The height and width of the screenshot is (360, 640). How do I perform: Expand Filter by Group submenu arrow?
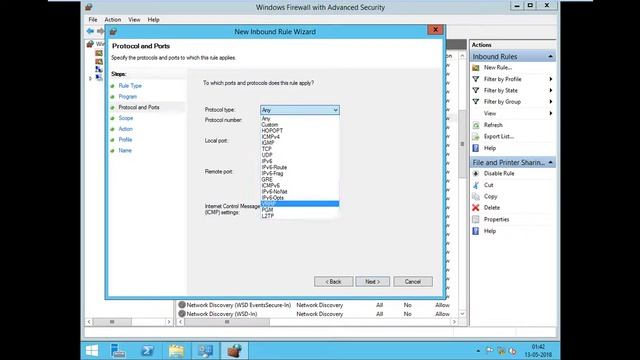[551, 102]
